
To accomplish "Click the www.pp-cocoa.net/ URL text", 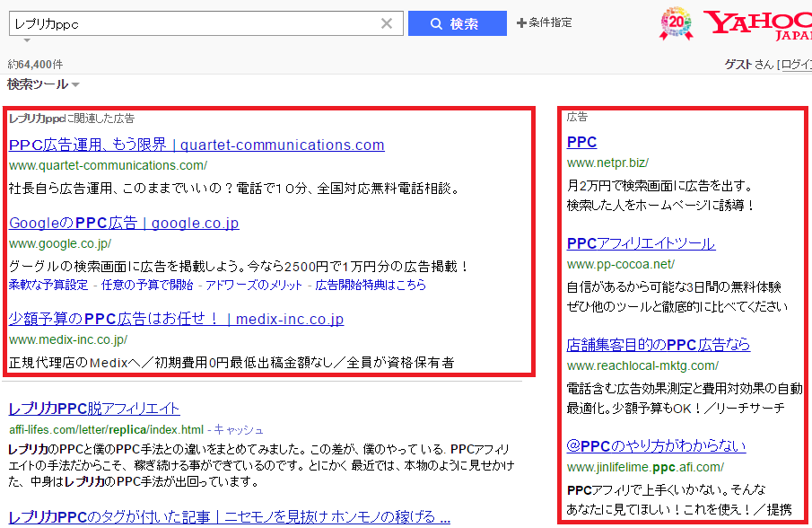I will pos(621,264).
